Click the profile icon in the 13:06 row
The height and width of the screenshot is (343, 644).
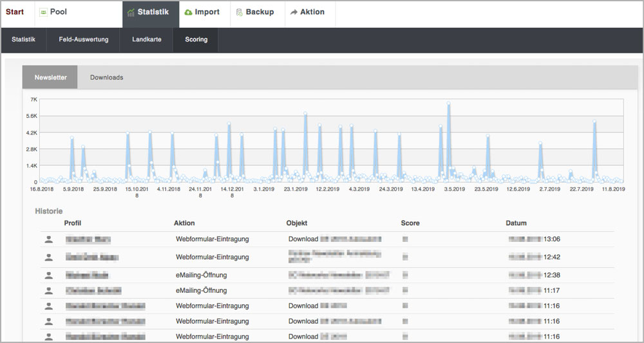point(48,239)
